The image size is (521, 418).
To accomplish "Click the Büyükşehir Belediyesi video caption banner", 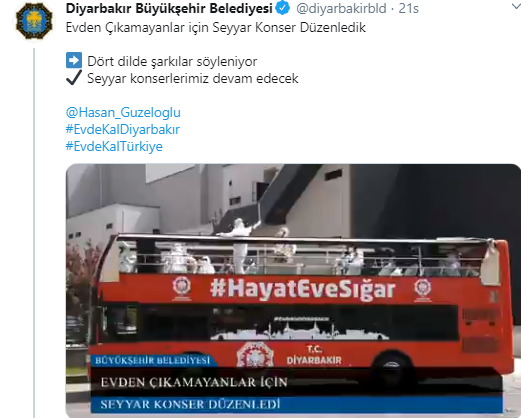I will [153, 360].
